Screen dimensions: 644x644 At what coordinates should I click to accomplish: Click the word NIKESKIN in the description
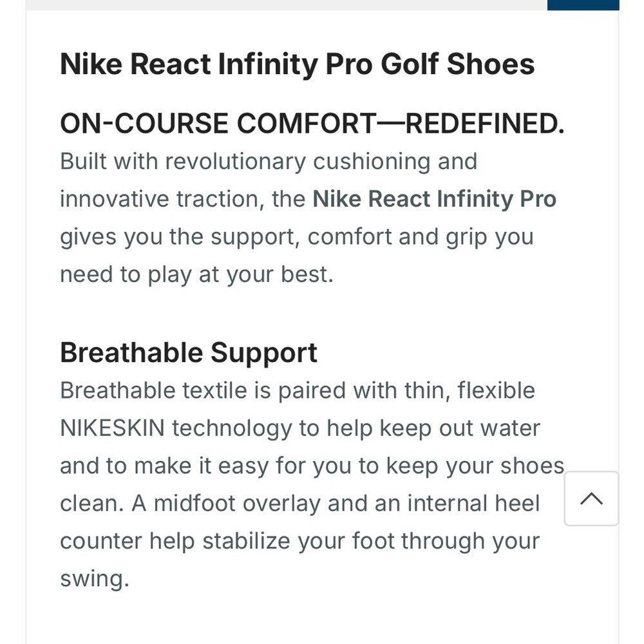[x=110, y=428]
